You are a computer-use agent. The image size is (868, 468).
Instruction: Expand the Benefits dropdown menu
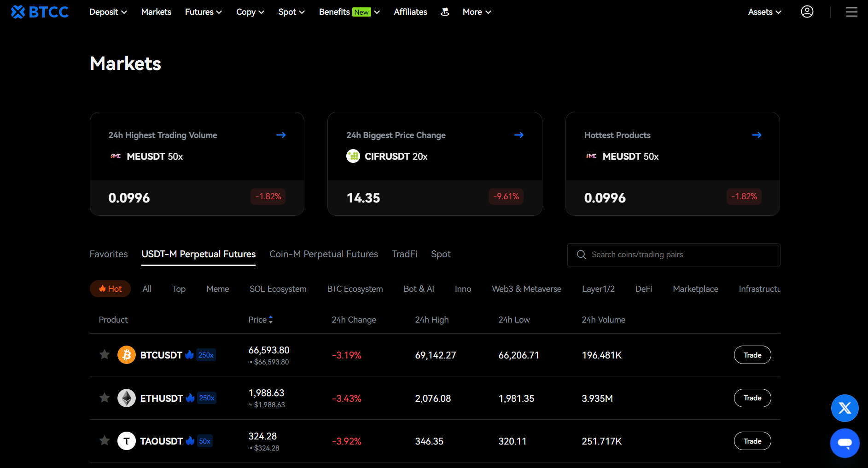point(350,12)
